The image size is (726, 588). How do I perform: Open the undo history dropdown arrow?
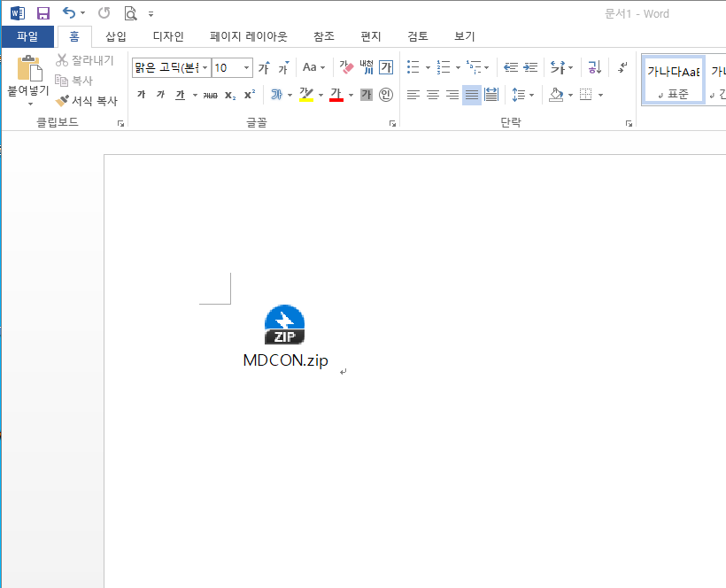coord(83,13)
